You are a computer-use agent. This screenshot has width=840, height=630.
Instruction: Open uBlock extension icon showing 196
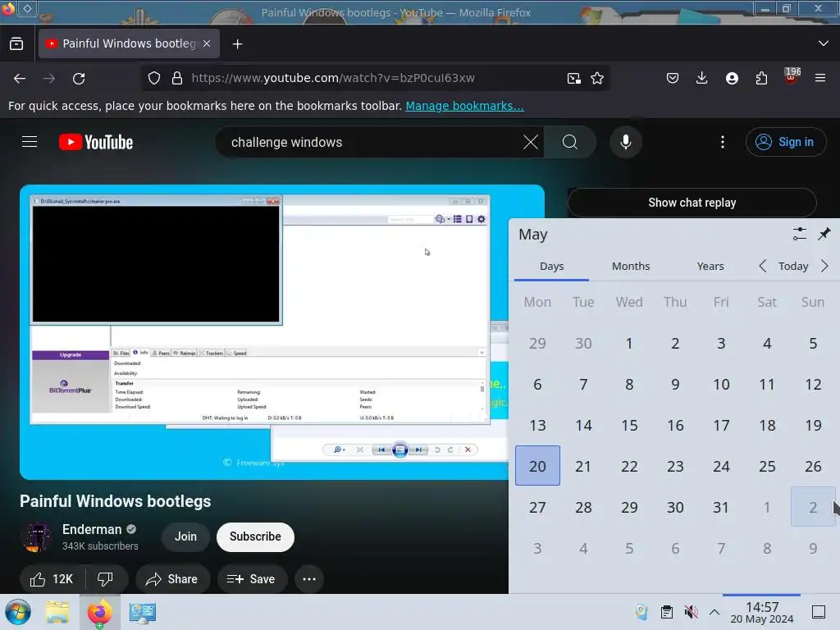(x=792, y=77)
